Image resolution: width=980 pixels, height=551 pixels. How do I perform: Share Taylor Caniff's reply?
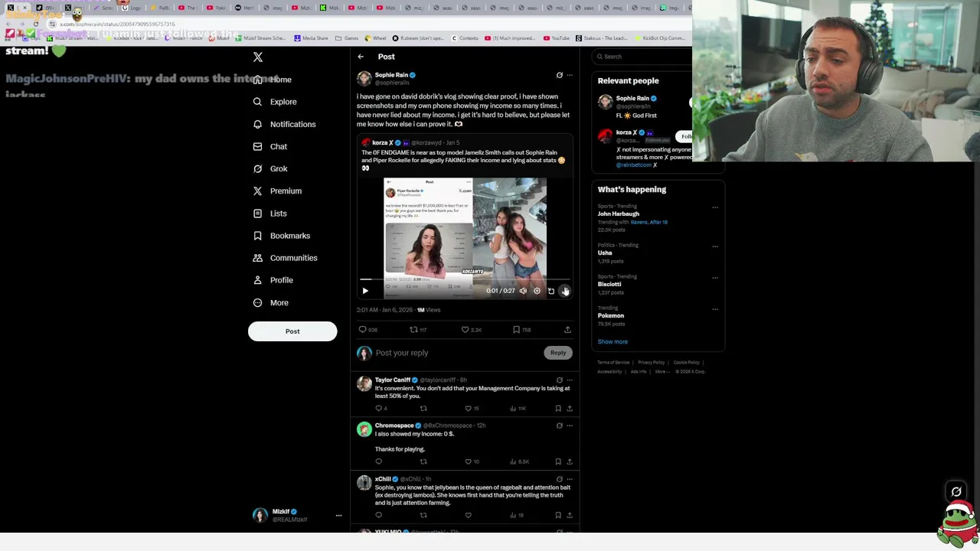(570, 409)
